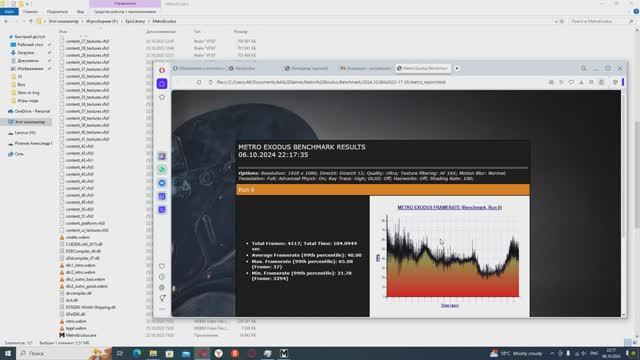The image size is (640, 360).
Task: Open Документы in Quick access
Action: pyautogui.click(x=28, y=60)
